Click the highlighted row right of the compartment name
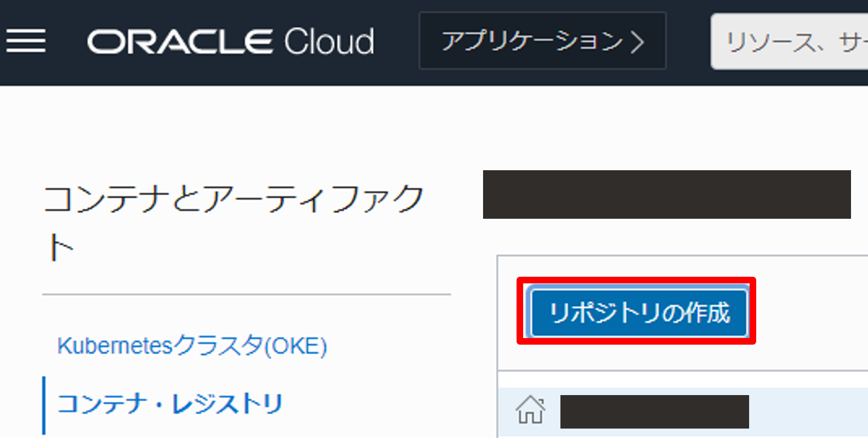 click(x=807, y=412)
